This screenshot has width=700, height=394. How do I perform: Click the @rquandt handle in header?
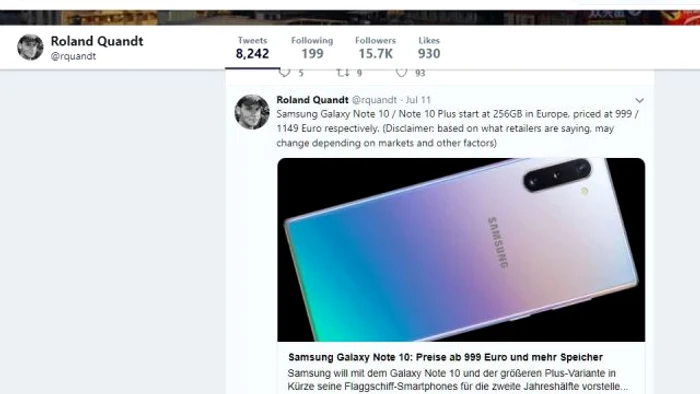coord(73,56)
